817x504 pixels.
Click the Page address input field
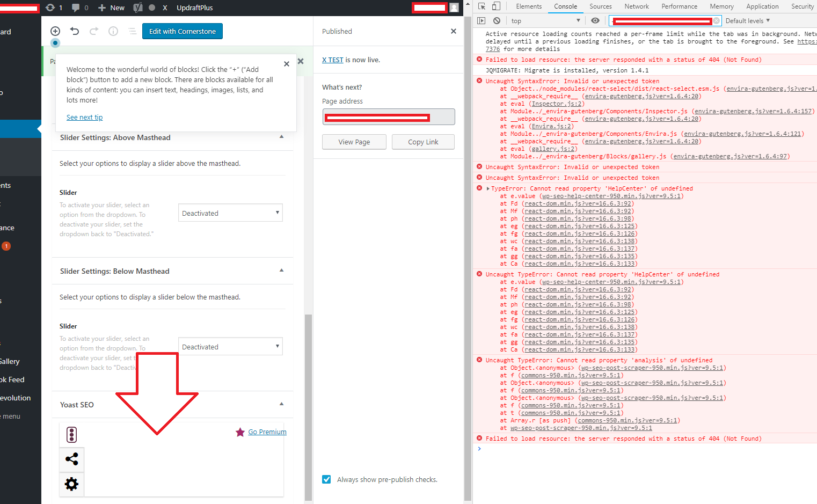click(x=388, y=117)
